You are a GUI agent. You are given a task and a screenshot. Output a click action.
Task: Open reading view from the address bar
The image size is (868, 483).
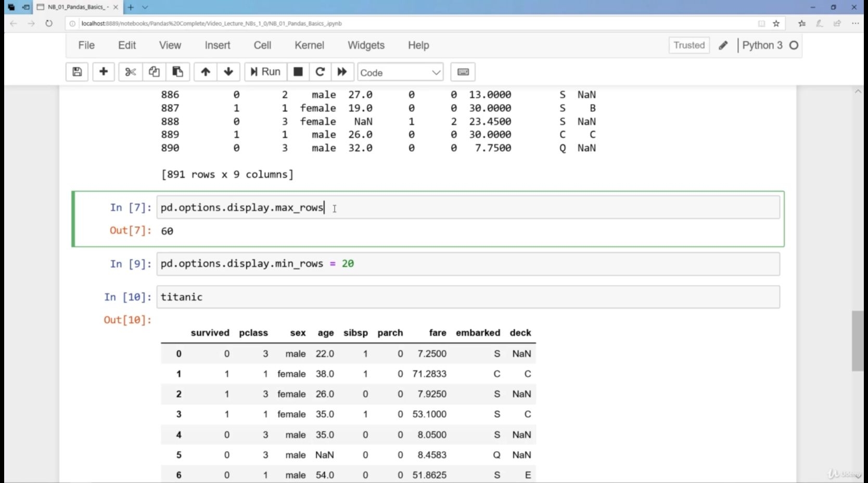click(761, 23)
